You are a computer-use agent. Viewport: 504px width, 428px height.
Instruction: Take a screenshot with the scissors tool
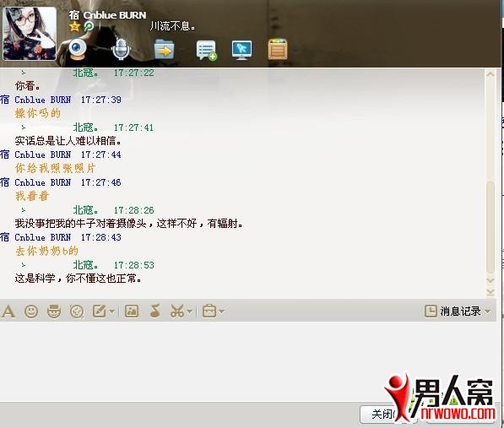177,312
